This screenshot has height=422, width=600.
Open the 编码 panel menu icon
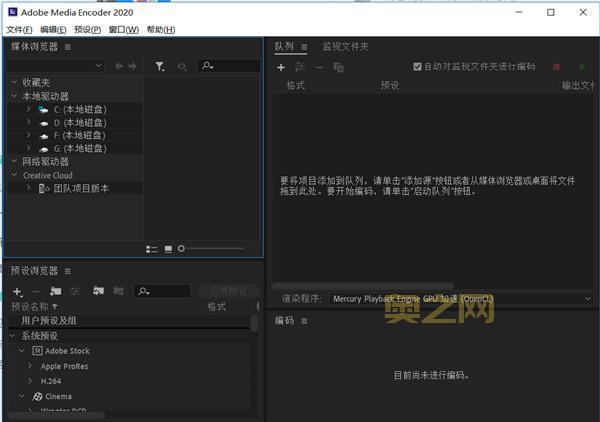tap(304, 321)
